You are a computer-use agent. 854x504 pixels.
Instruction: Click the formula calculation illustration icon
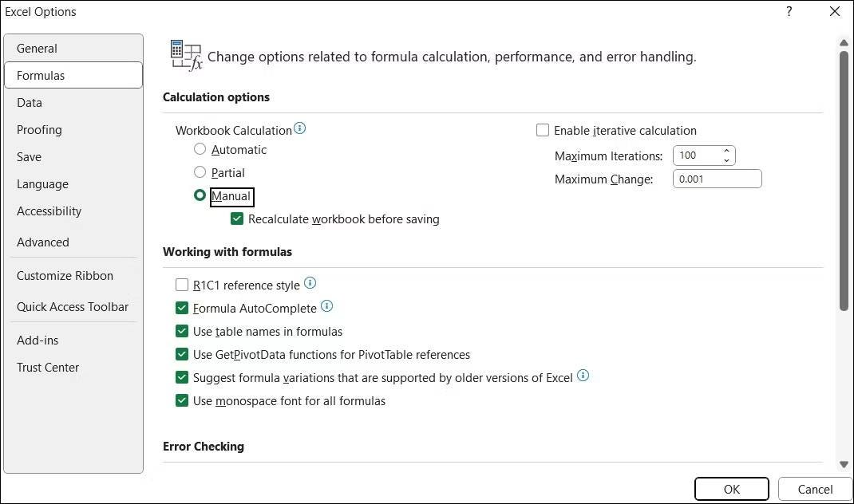click(x=184, y=54)
